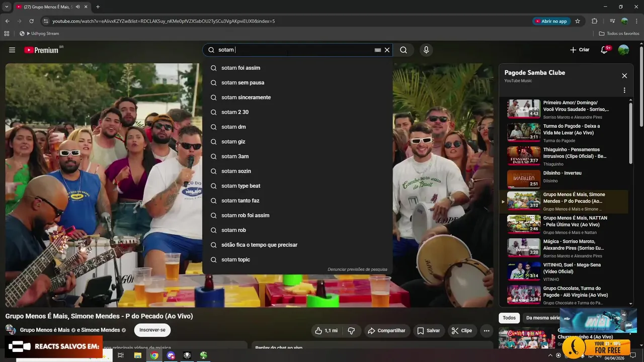The image size is (644, 362).
Task: Start voice search with microphone
Action: click(426, 50)
